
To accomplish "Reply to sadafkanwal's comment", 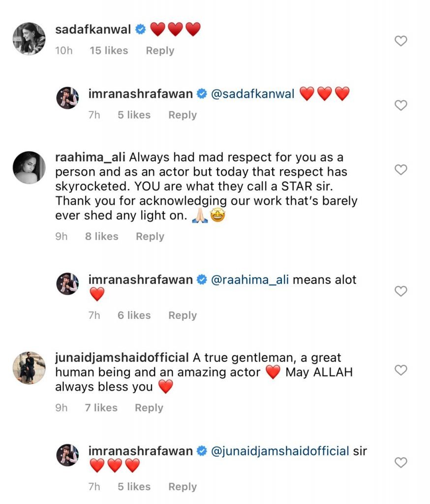I will [x=160, y=51].
